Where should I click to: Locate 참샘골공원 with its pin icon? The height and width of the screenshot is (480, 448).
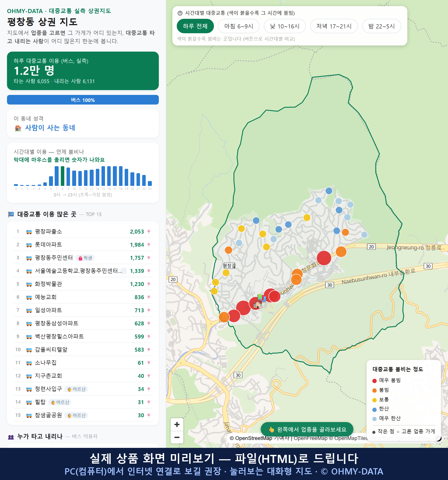coord(149,415)
